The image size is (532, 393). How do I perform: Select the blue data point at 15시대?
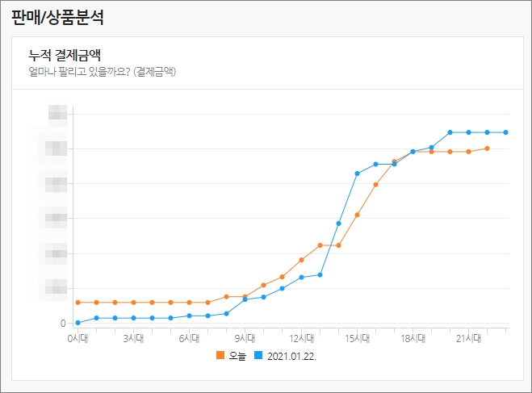pos(357,174)
